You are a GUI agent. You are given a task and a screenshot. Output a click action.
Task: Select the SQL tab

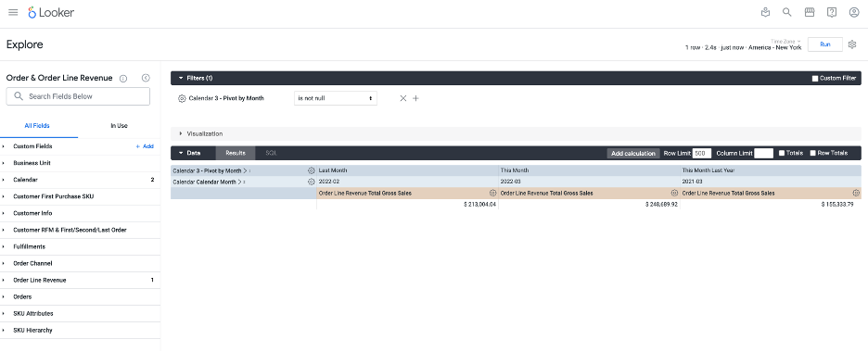271,153
